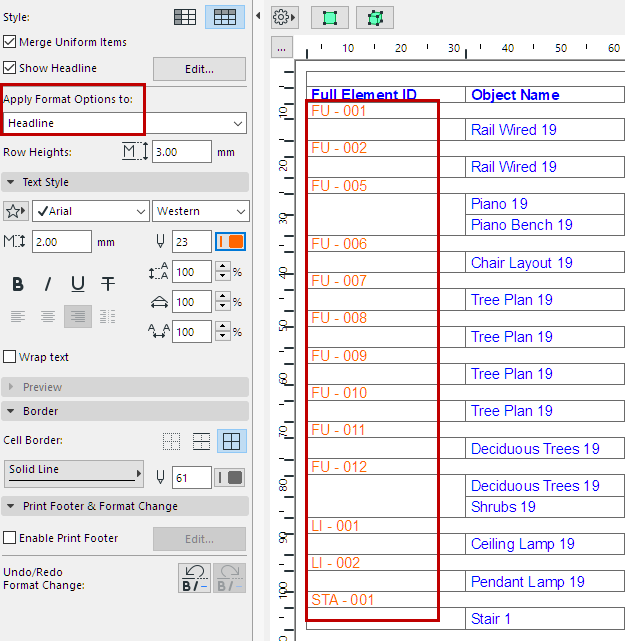Select the FU - 001 cell
The height and width of the screenshot is (641, 625).
point(338,111)
